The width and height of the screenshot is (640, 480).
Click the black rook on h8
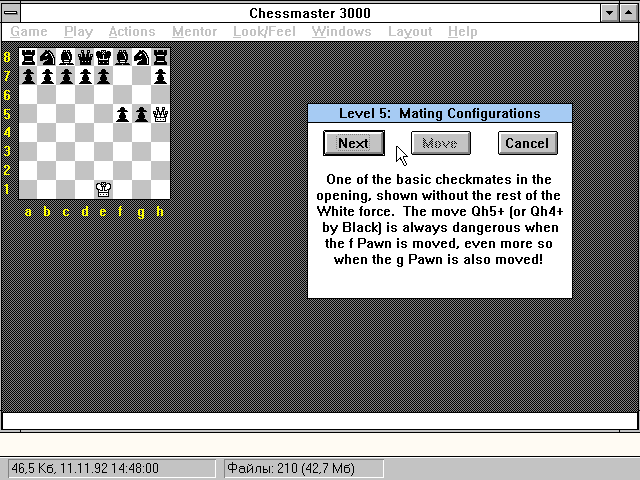(160, 58)
